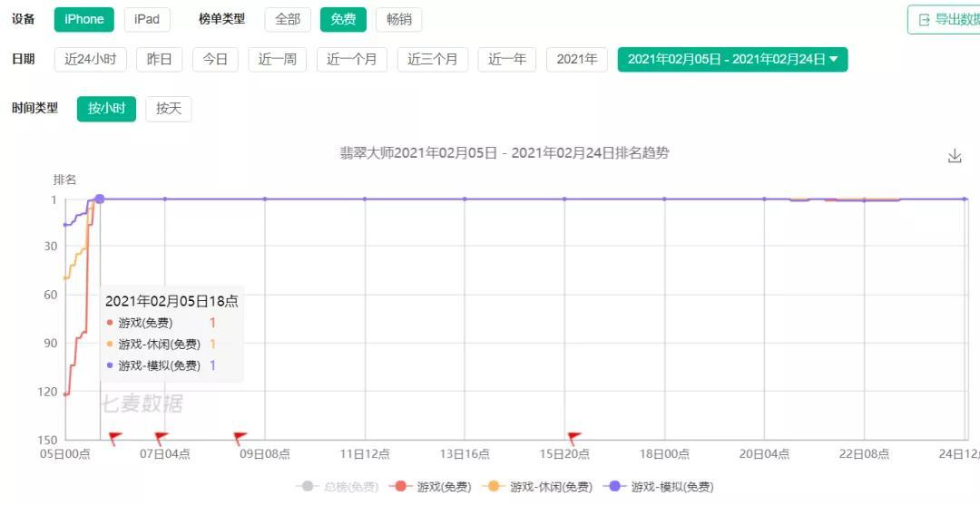Toggle 总榜(免费) legend series
The width and height of the screenshot is (980, 505).
337,487
